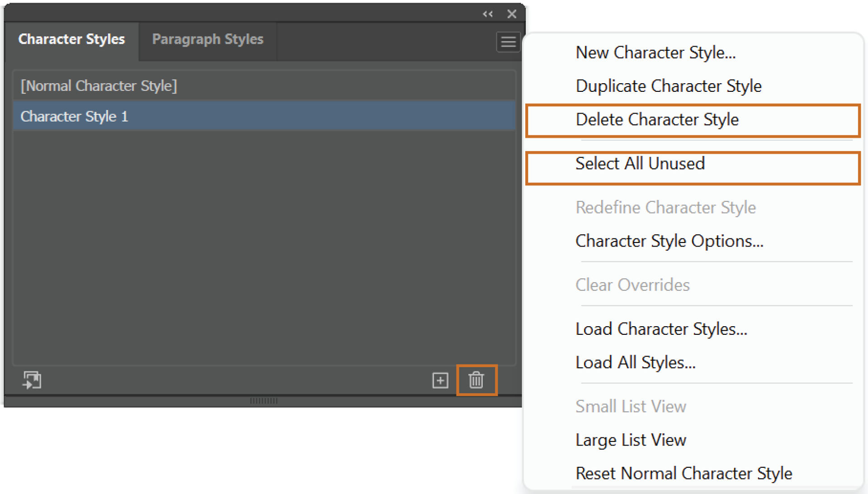The height and width of the screenshot is (494, 868).
Task: Choose New Character Style from the menu
Action: pyautogui.click(x=656, y=52)
